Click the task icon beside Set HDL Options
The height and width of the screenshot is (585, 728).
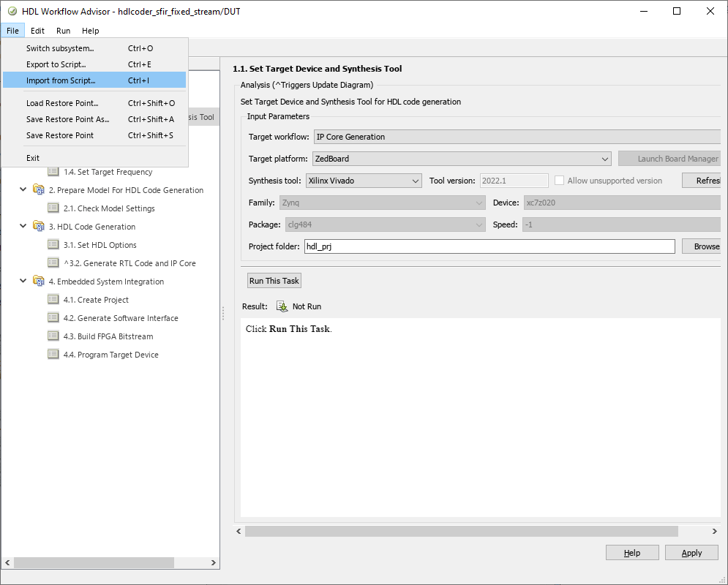click(53, 245)
